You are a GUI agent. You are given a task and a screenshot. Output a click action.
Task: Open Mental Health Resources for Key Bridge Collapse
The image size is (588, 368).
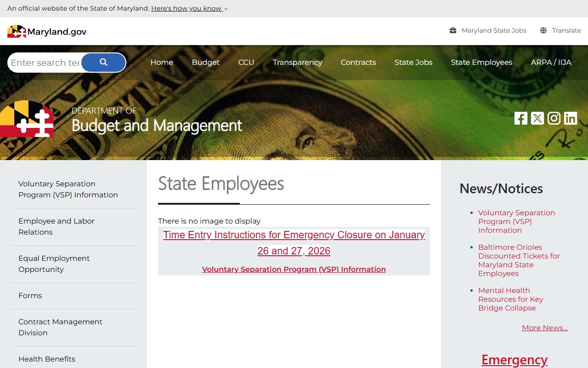coord(511,299)
